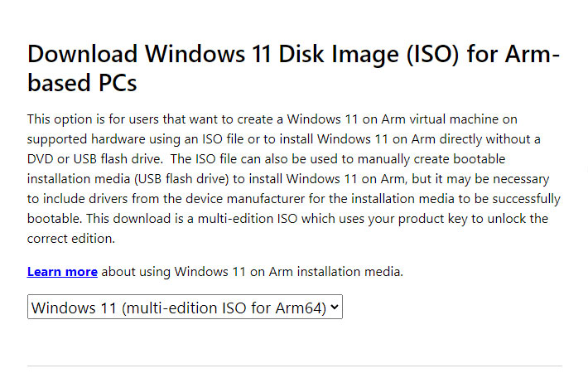Viewport: 588px width, 378px height.
Task: Click the horizontal divider line below the dropdown
Action: point(294,366)
